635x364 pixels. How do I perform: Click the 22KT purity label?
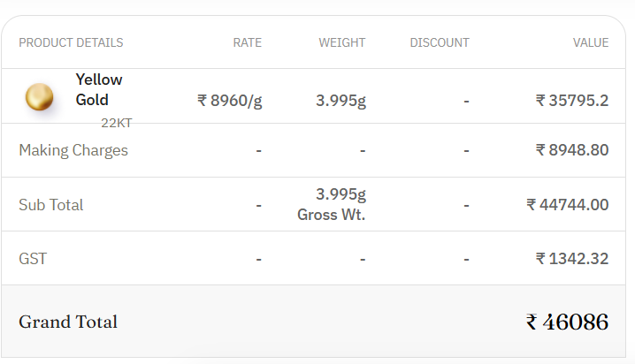click(x=116, y=123)
